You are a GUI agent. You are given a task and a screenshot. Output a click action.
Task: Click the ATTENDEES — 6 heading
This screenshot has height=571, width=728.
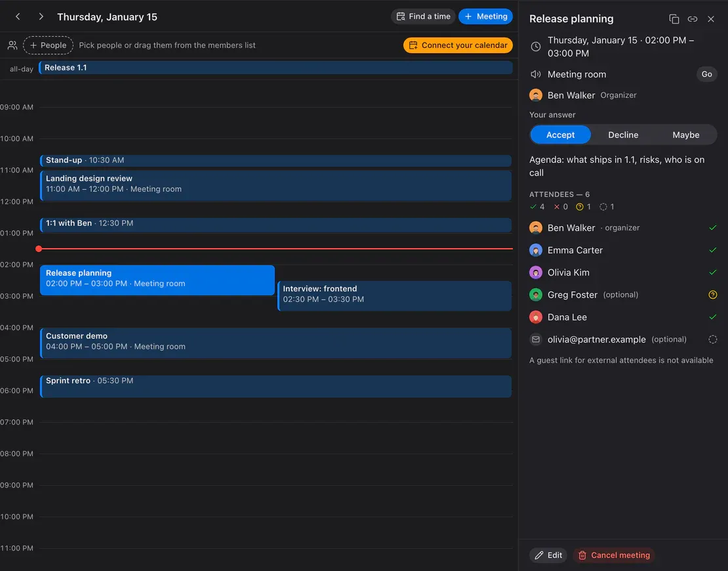tap(559, 194)
